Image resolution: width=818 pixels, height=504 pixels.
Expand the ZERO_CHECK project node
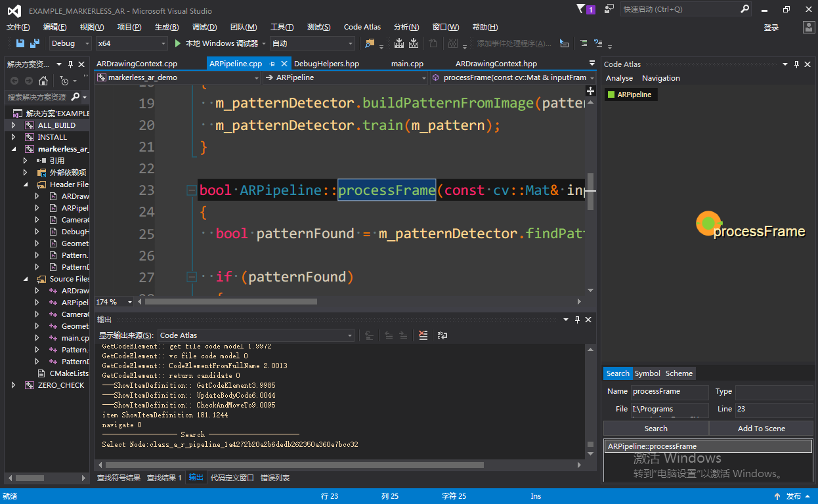[13, 385]
